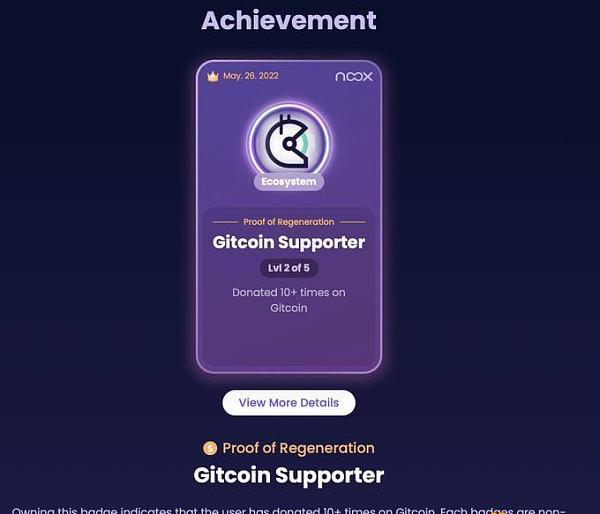The height and width of the screenshot is (514, 600).
Task: Click the gold crown icon on the card
Action: tap(213, 77)
